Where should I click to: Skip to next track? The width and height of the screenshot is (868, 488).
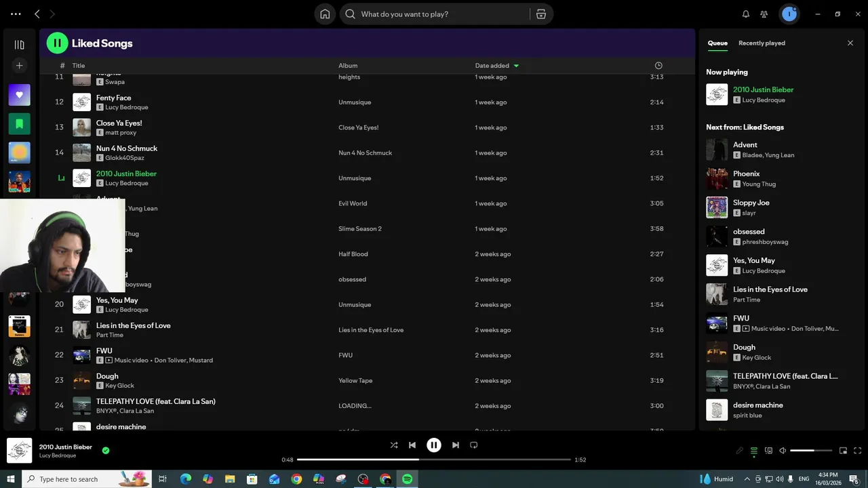[456, 445]
